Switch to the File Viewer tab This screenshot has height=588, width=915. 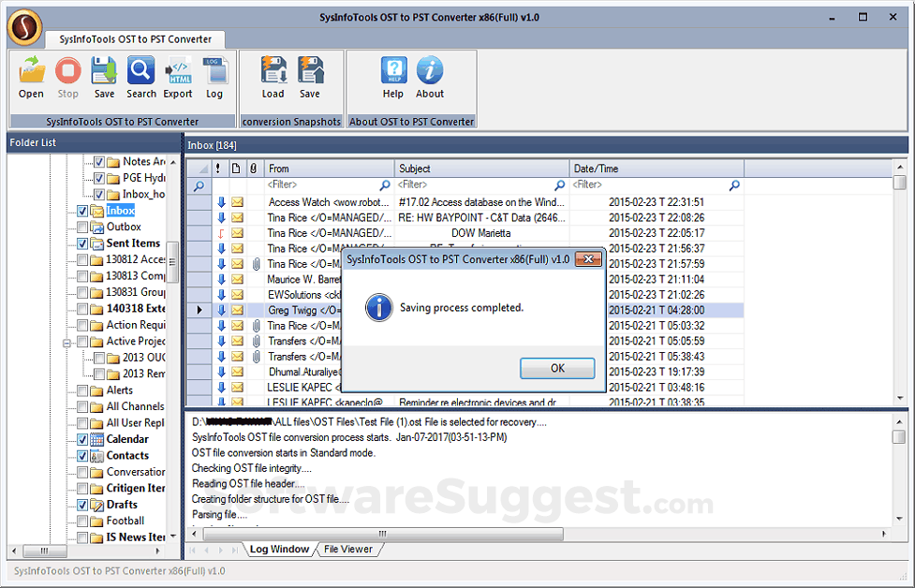pos(348,549)
